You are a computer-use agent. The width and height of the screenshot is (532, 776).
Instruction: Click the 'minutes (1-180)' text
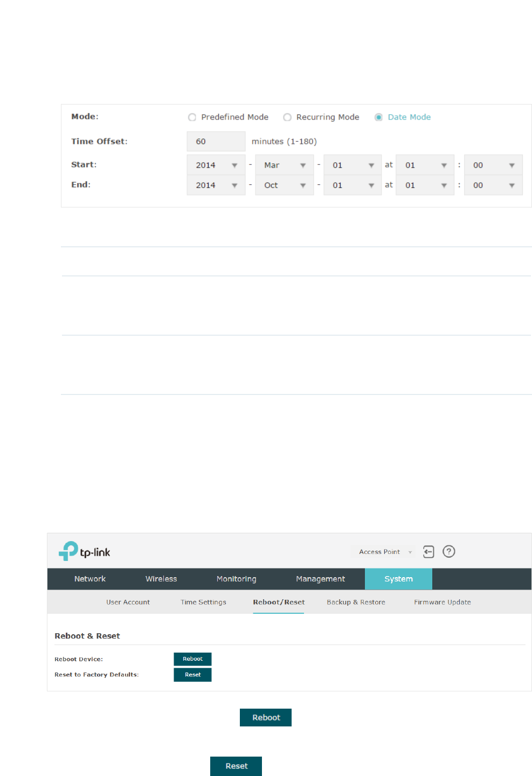284,141
